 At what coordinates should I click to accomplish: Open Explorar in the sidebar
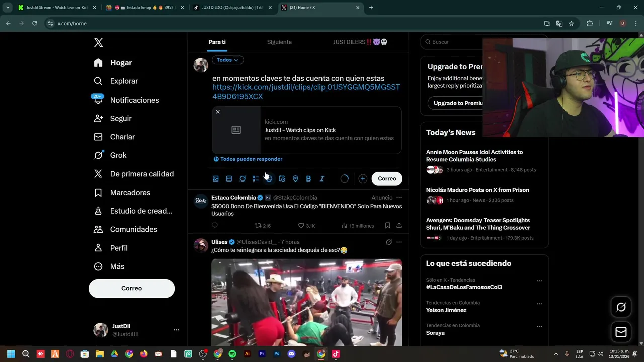coord(116,81)
